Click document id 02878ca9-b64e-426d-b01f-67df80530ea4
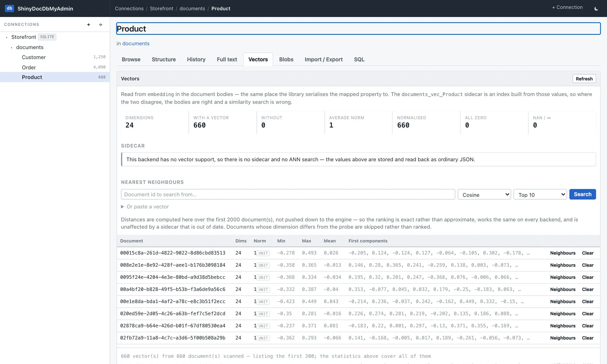 pyautogui.click(x=173, y=326)
